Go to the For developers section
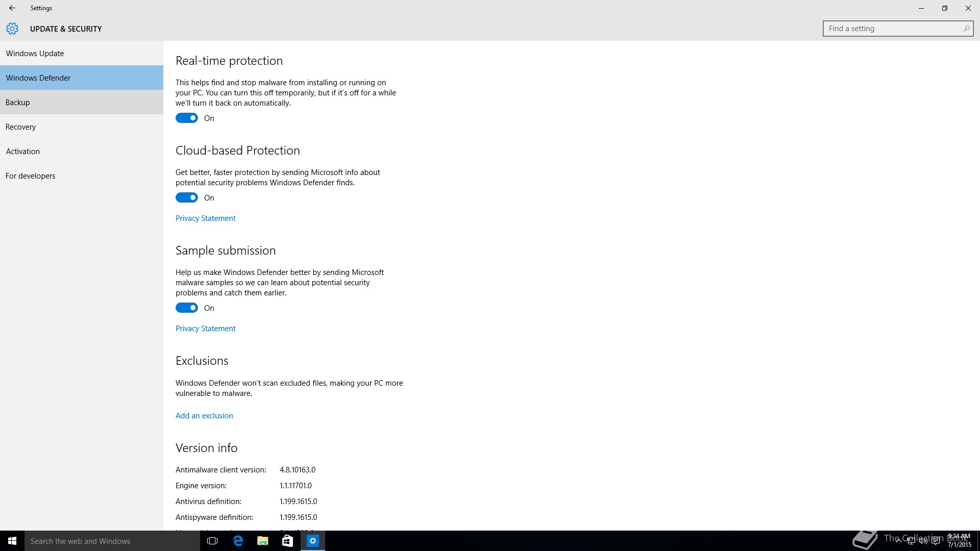 (31, 176)
